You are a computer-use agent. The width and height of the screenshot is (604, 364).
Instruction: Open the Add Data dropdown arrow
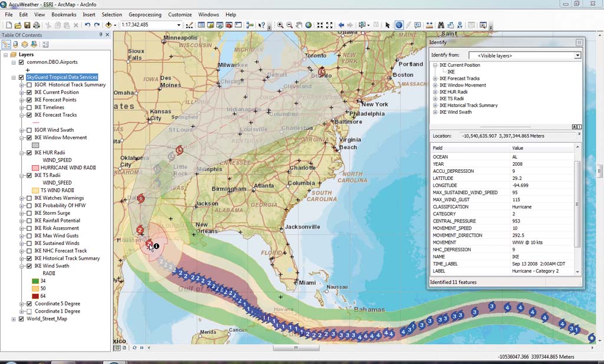click(x=115, y=25)
